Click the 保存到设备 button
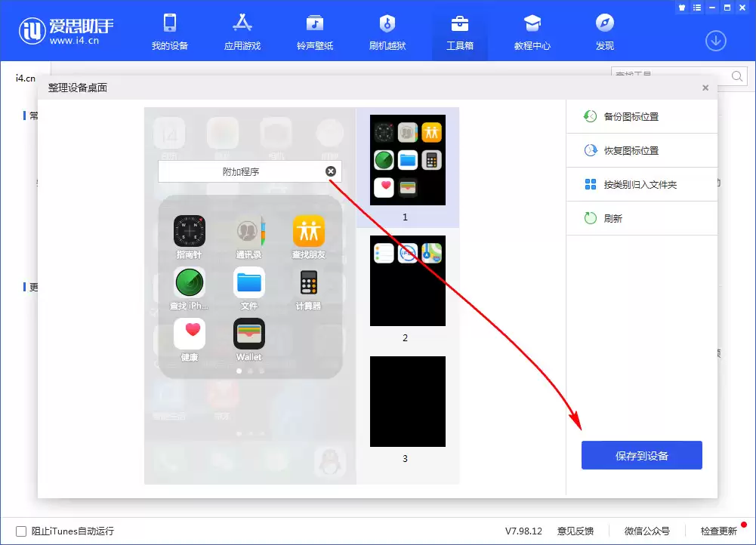The width and height of the screenshot is (756, 545). pyautogui.click(x=642, y=455)
